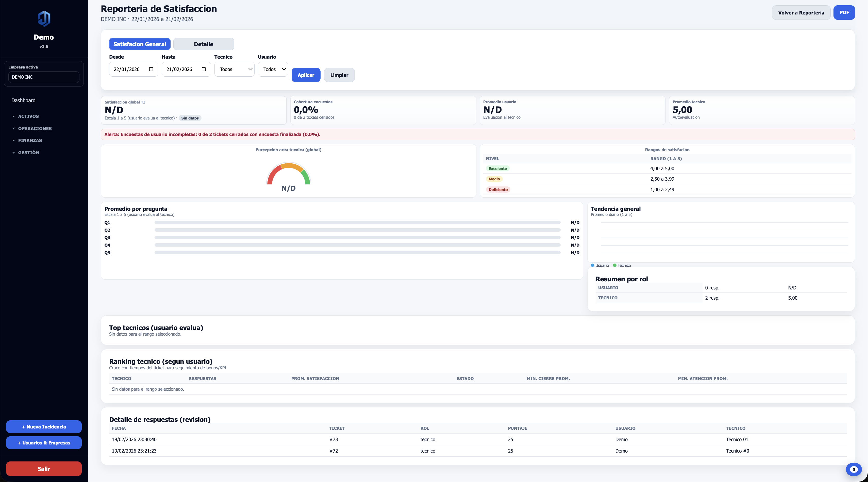Expand the ACTIVOS sidebar section

coord(28,116)
